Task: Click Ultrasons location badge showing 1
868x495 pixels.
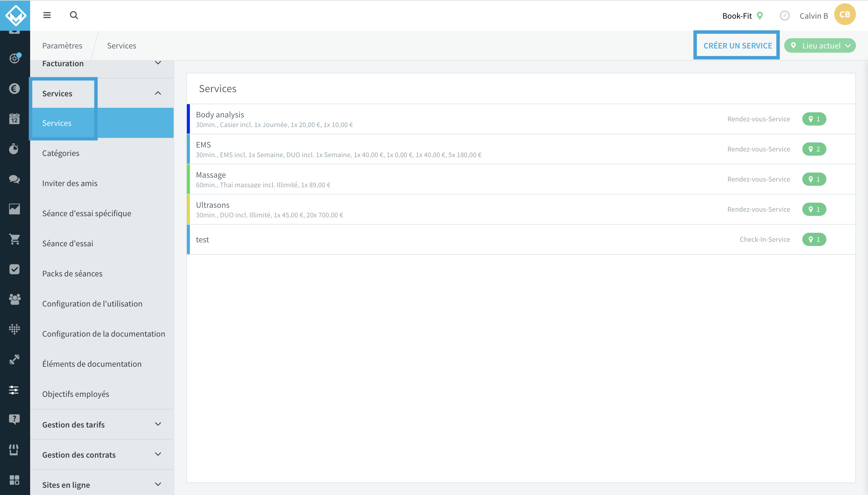Action: click(x=814, y=209)
